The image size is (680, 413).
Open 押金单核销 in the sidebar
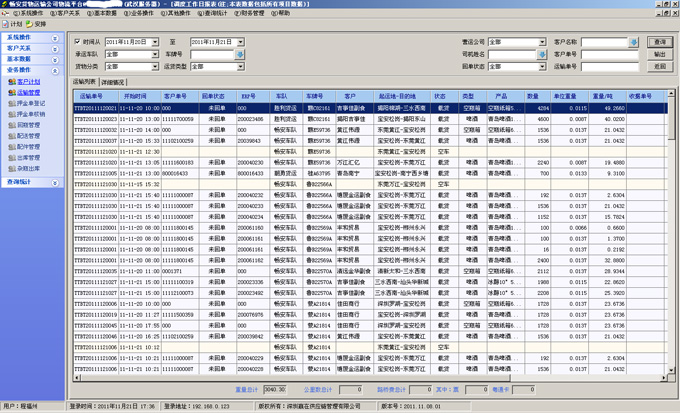pyautogui.click(x=31, y=114)
